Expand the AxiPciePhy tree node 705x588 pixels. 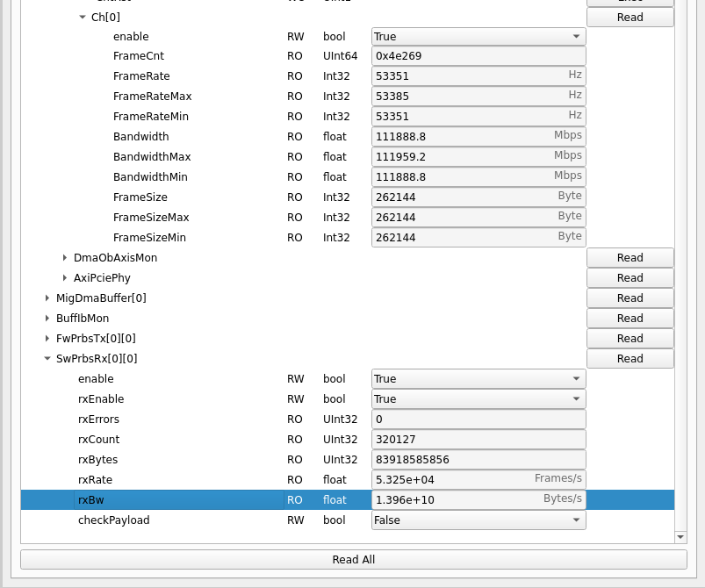click(65, 278)
